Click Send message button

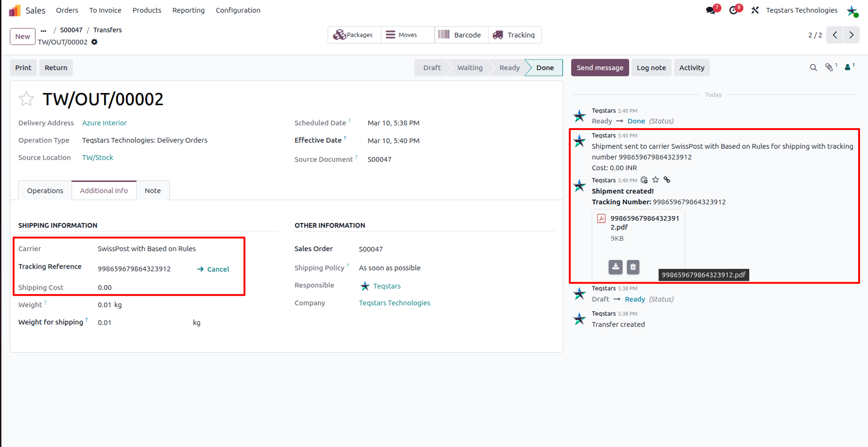coord(600,68)
